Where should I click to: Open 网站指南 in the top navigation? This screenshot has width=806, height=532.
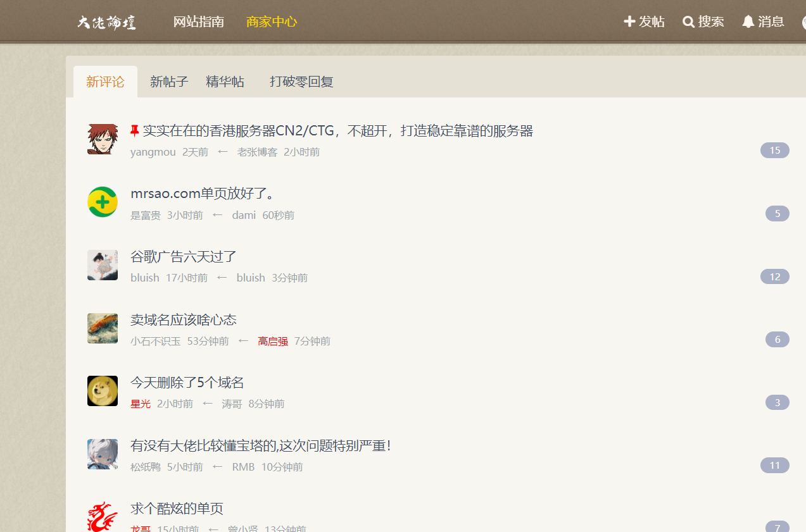tap(199, 22)
